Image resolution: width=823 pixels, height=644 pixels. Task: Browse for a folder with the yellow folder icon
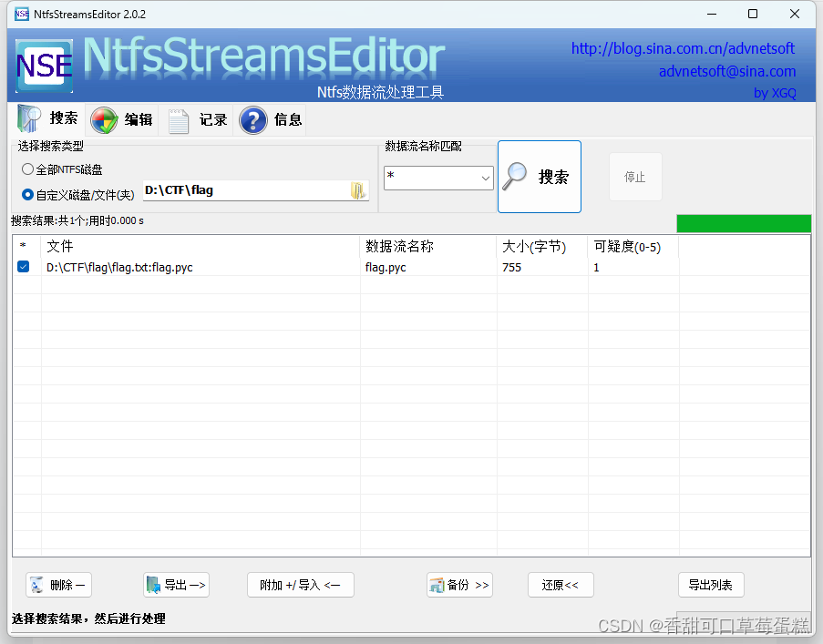(358, 190)
